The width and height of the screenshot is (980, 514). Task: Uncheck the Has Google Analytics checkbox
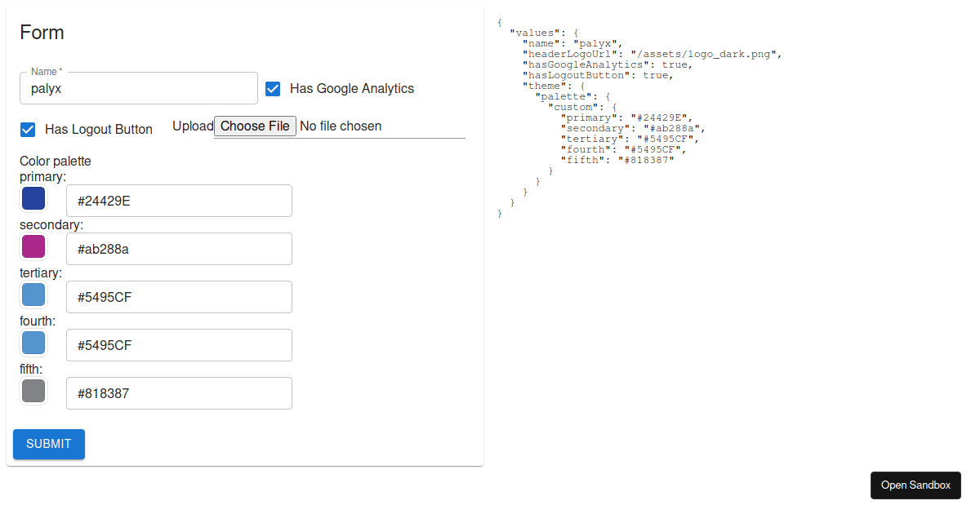273,89
